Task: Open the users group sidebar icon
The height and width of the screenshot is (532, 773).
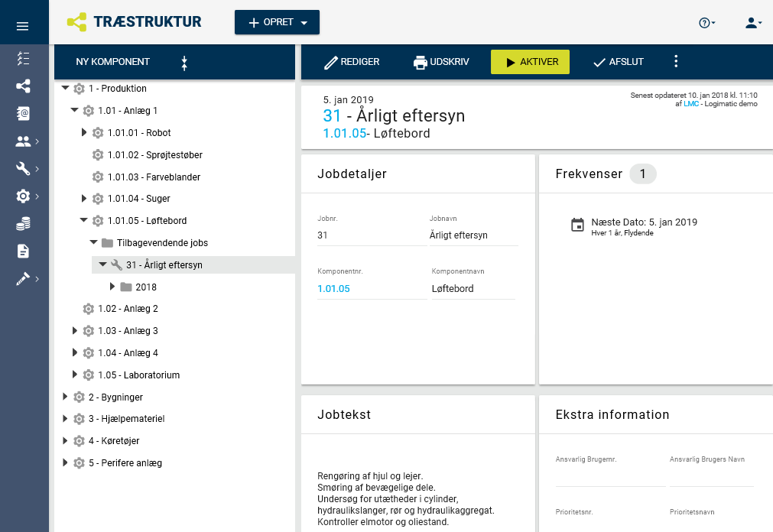Action: [x=23, y=141]
